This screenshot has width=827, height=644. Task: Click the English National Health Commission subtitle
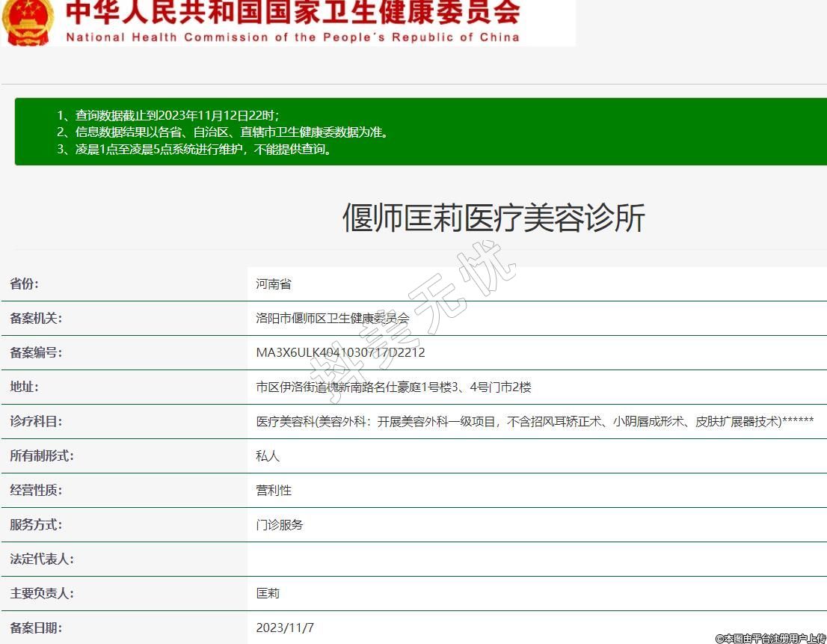tap(292, 37)
